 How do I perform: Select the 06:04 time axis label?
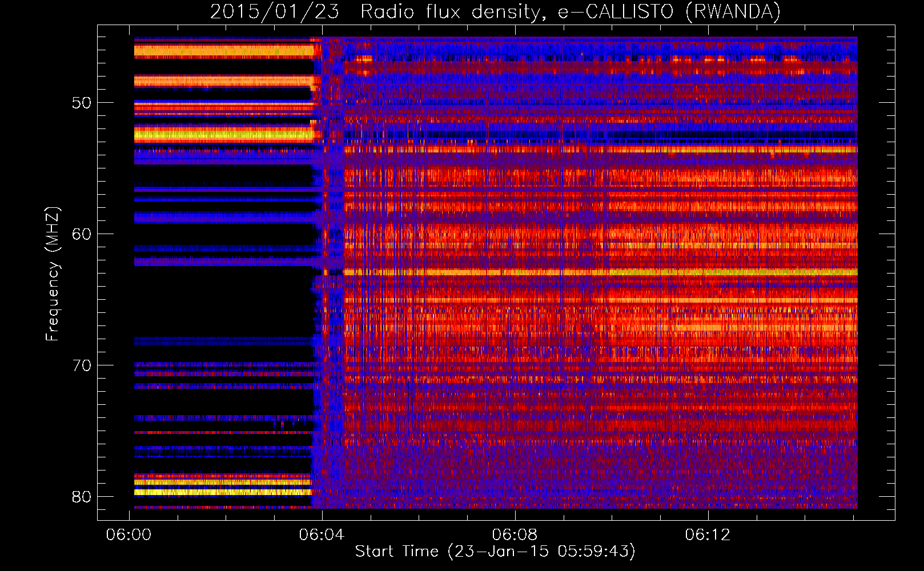pos(322,534)
